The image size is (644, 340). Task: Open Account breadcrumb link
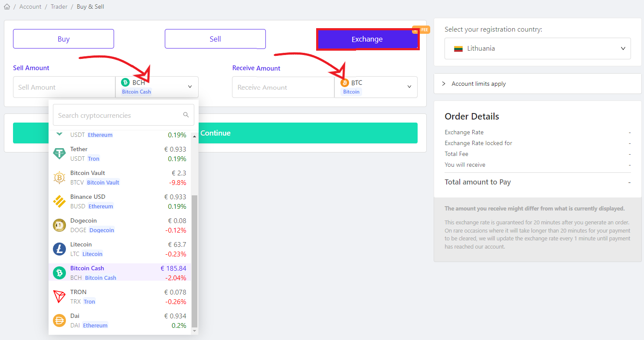coord(30,6)
